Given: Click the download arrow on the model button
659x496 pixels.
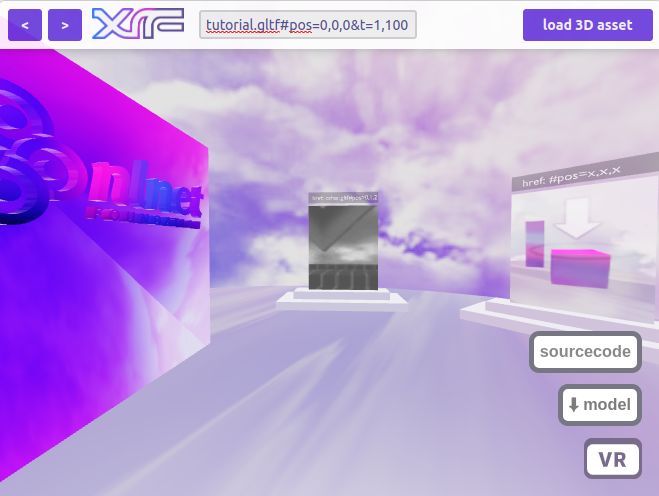Looking at the screenshot, I should 573,405.
